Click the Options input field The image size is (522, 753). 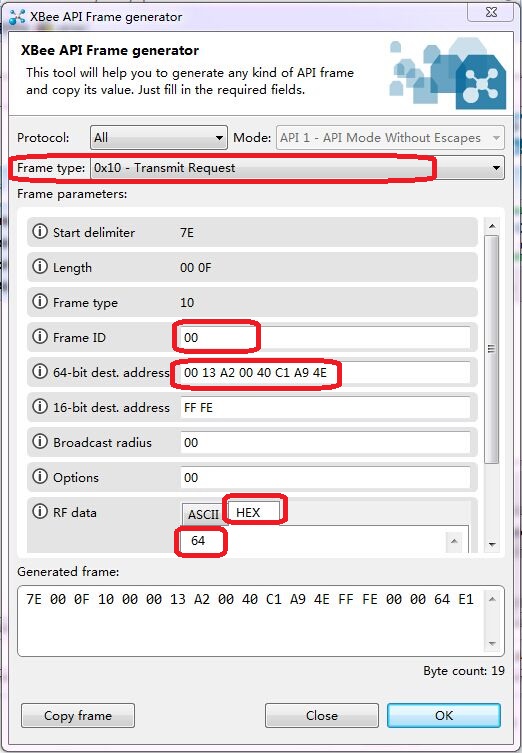pyautogui.click(x=325, y=478)
